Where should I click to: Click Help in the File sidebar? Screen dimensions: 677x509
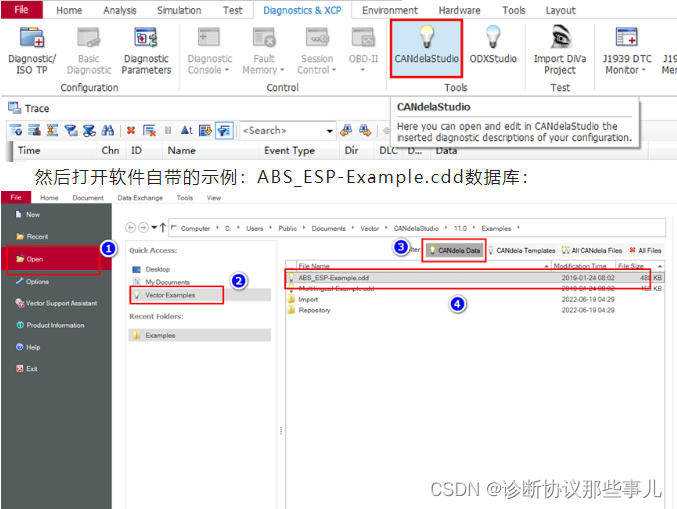(28, 347)
